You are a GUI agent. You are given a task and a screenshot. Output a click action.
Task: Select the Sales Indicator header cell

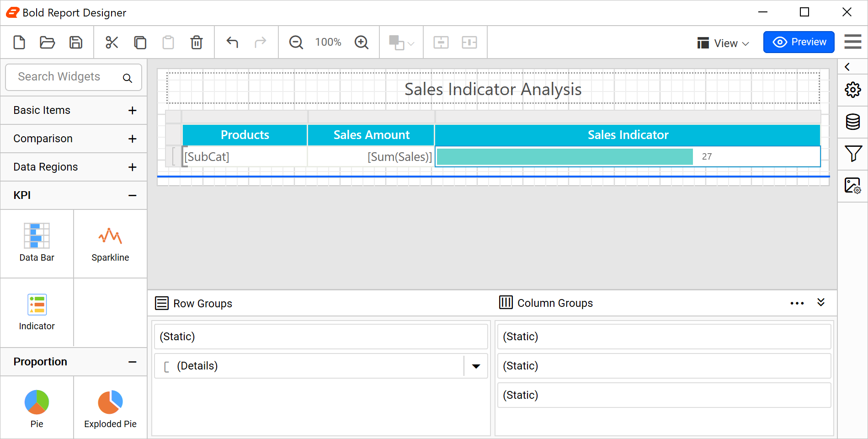pos(628,135)
